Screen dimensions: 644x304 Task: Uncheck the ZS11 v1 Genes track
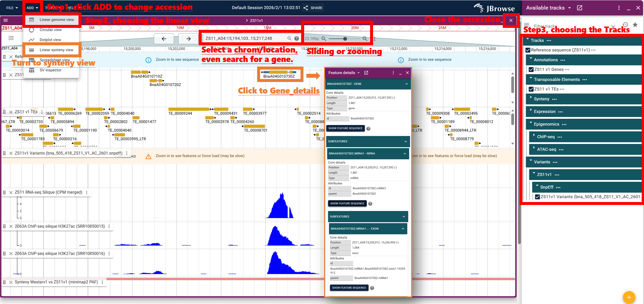coord(531,70)
